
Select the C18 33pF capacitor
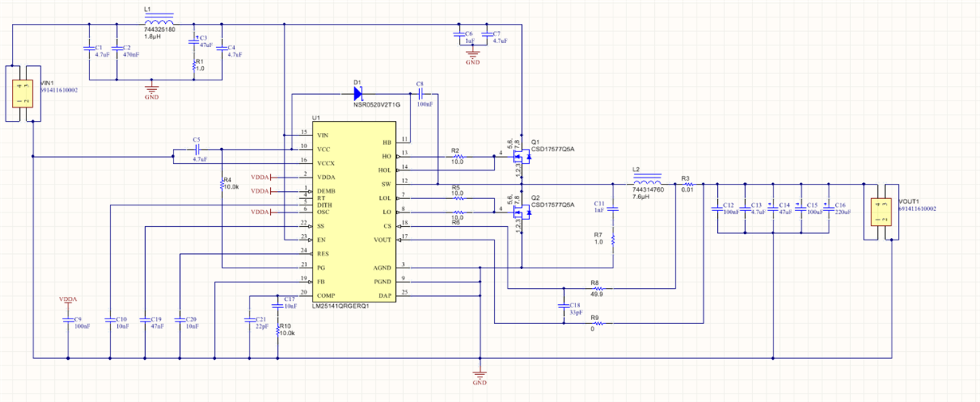coord(564,306)
